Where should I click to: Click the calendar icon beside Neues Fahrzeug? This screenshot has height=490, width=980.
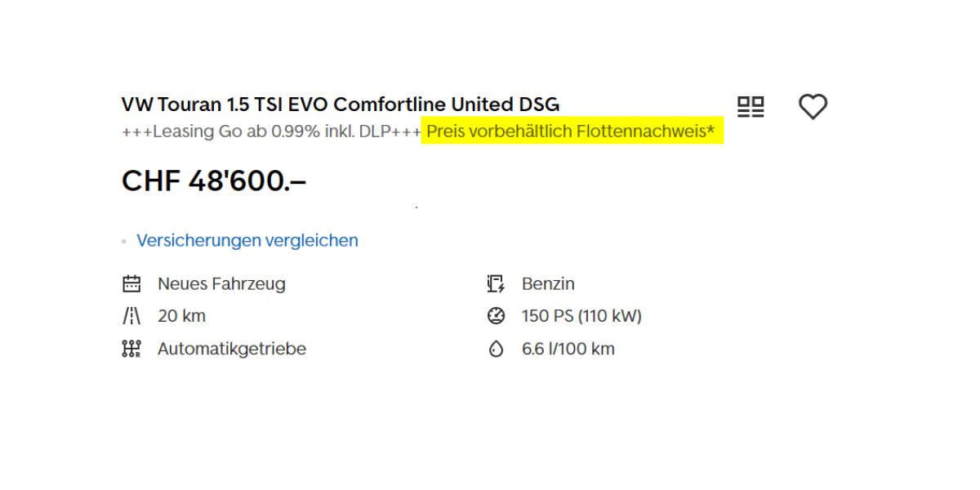[x=131, y=284]
